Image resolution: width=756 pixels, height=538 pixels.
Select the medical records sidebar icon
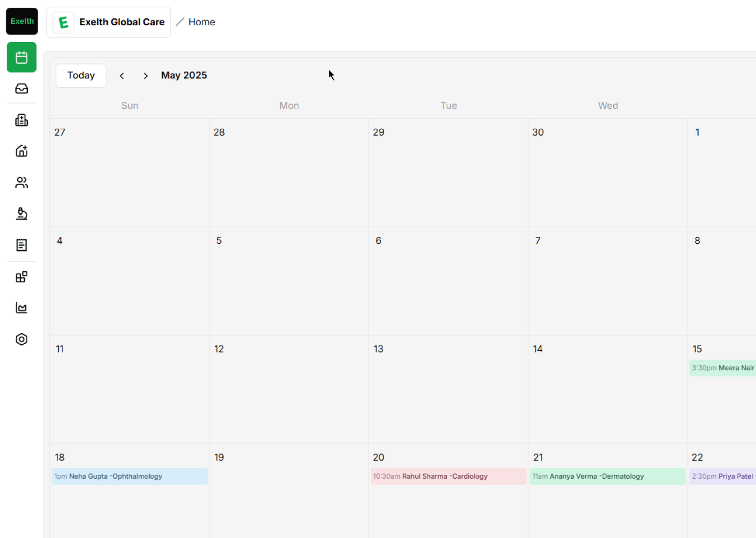point(21,120)
